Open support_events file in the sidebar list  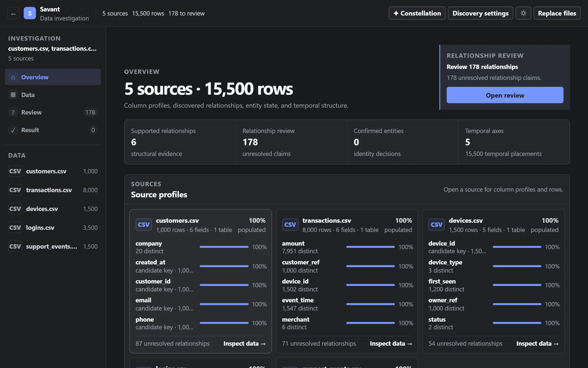coord(53,246)
